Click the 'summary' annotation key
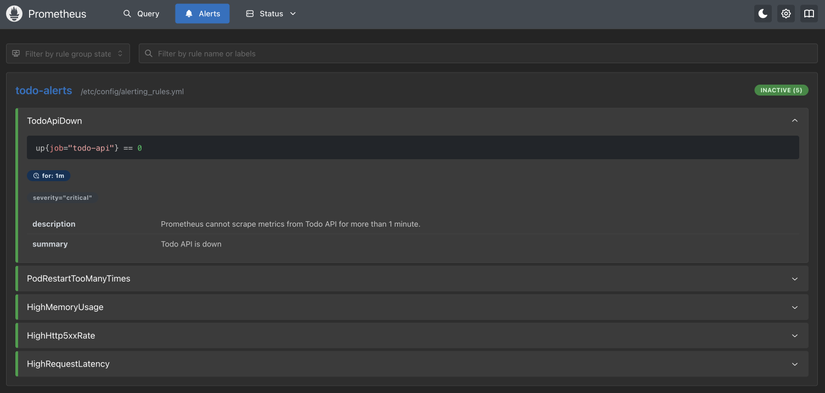825x393 pixels. tap(50, 244)
